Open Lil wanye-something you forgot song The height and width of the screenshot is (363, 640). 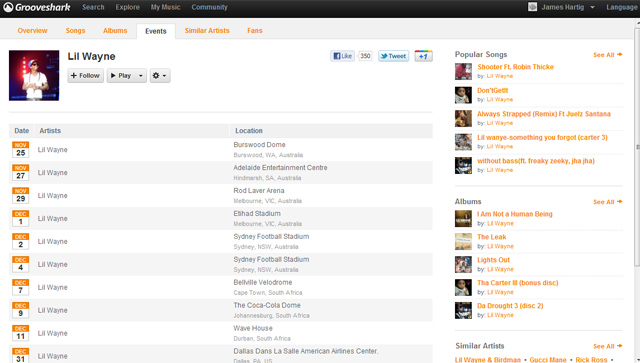542,138
